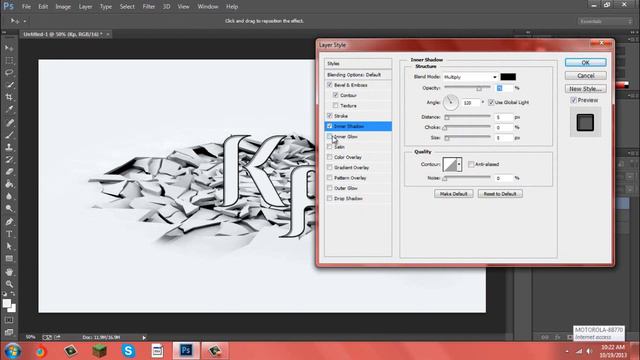Uncheck the Inner Shadow effect
Screen dimensions: 640x360
tap(330, 126)
